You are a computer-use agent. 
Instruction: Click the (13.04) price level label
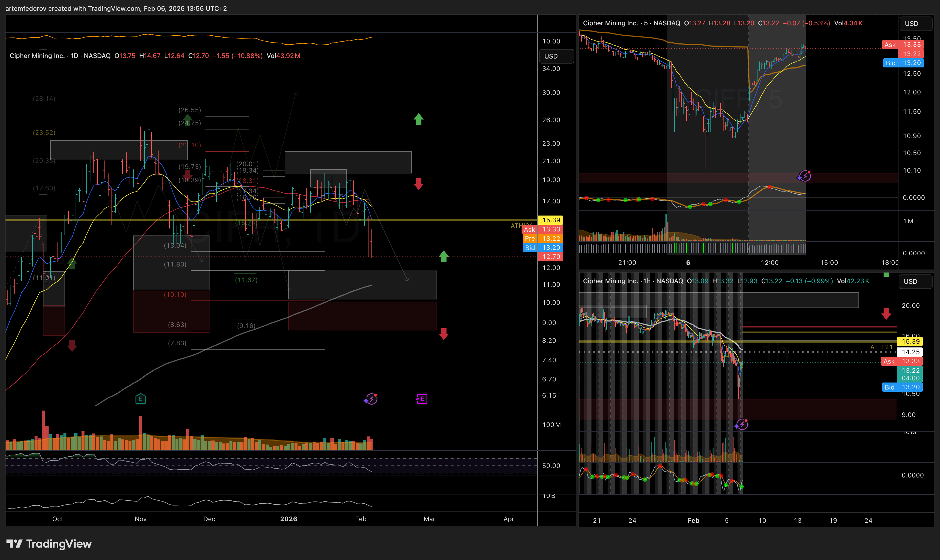point(175,245)
